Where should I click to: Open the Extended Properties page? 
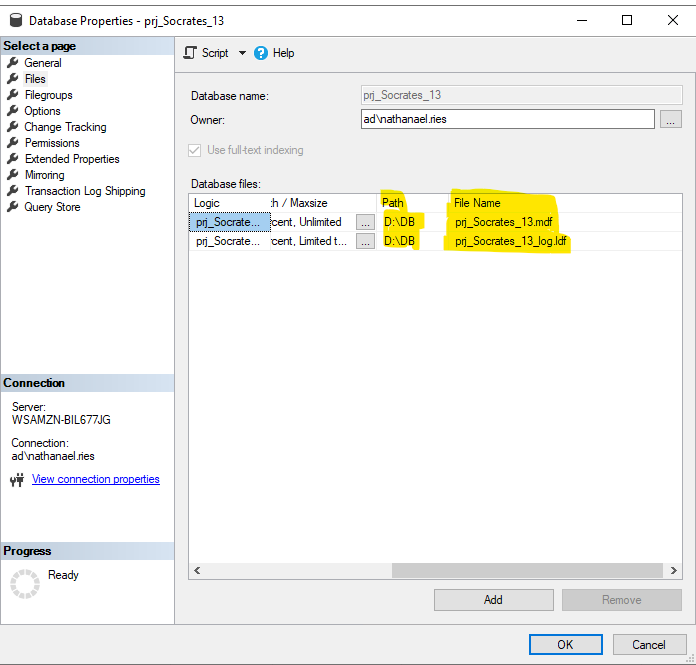[72, 159]
